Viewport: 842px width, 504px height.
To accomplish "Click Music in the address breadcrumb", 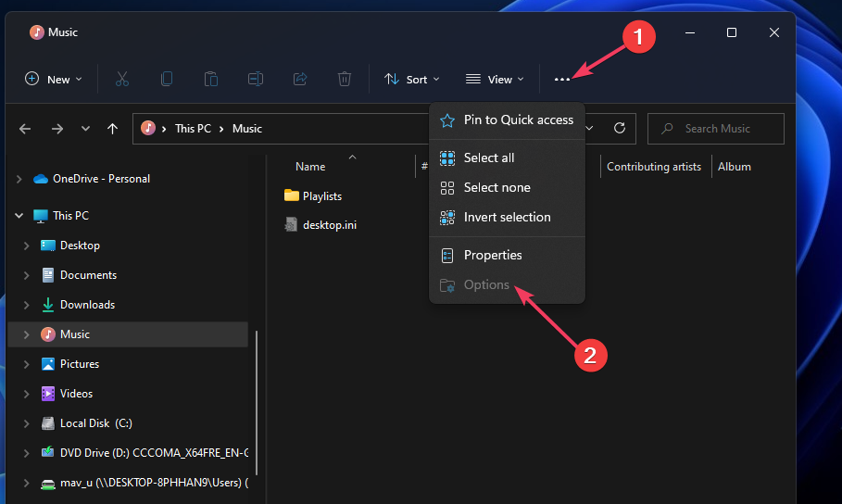I will point(247,129).
